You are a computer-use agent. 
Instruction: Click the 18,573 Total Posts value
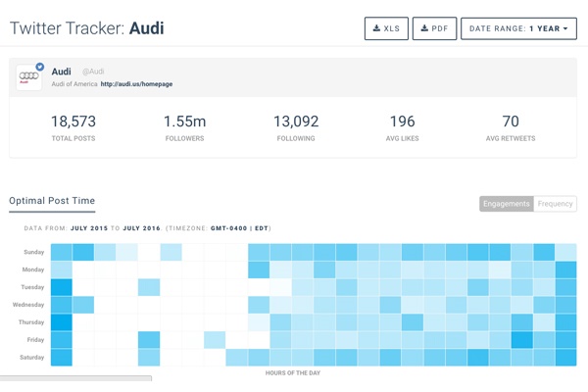[73, 122]
